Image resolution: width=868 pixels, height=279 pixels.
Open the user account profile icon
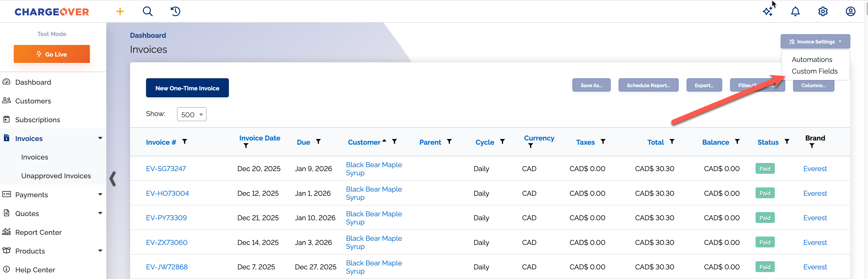pyautogui.click(x=850, y=11)
